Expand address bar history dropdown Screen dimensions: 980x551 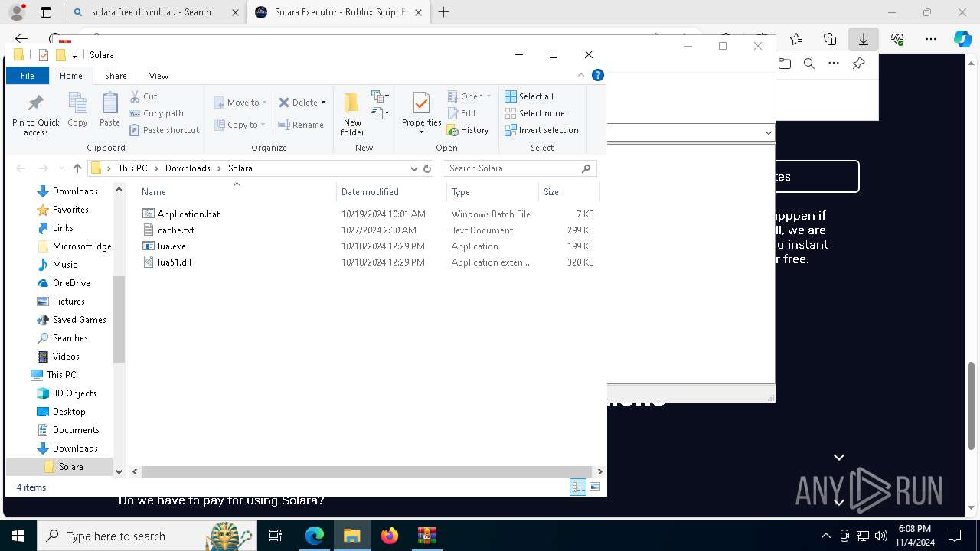[414, 168]
